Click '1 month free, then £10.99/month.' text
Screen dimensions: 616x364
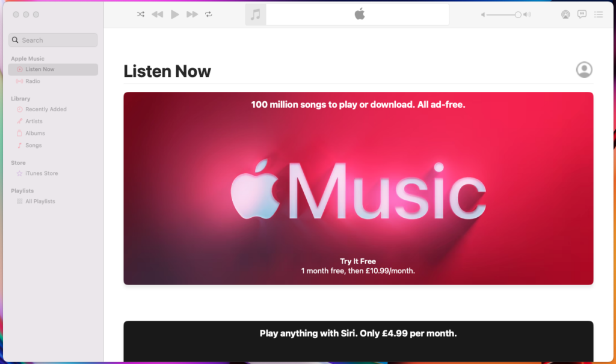358,271
